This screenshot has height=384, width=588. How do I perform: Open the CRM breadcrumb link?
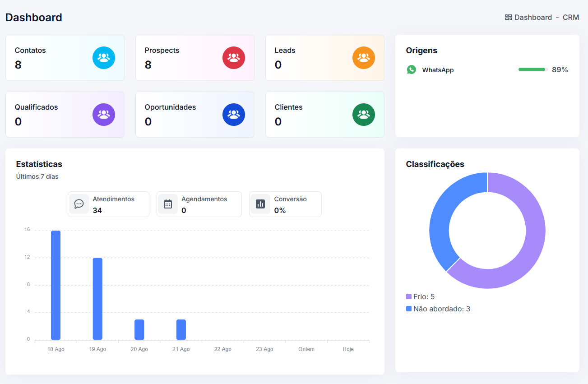click(x=571, y=17)
